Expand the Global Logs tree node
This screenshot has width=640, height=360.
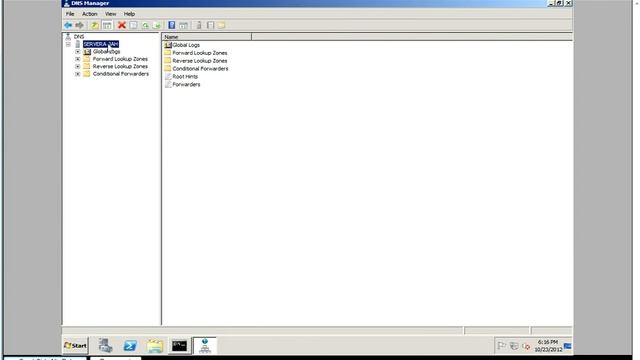[x=78, y=52]
